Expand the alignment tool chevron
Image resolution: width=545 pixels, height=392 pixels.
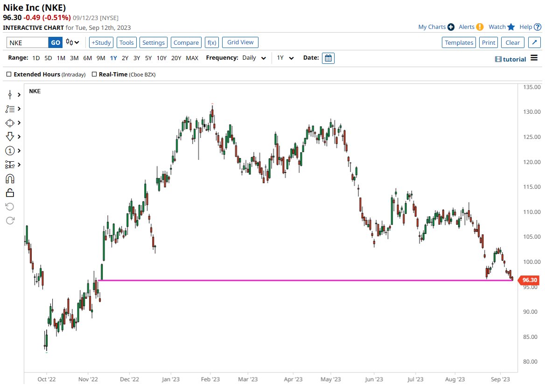19,165
